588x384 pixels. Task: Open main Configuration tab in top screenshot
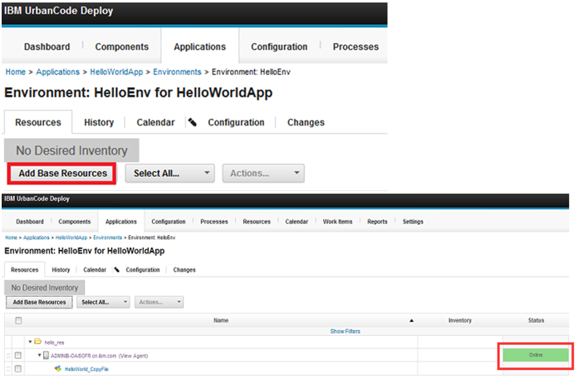click(279, 47)
